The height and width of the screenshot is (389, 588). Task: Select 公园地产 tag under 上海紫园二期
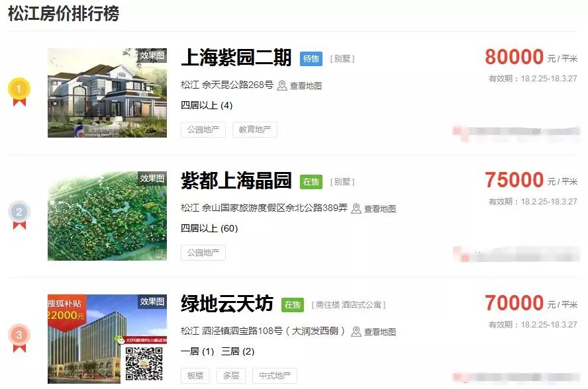click(203, 130)
